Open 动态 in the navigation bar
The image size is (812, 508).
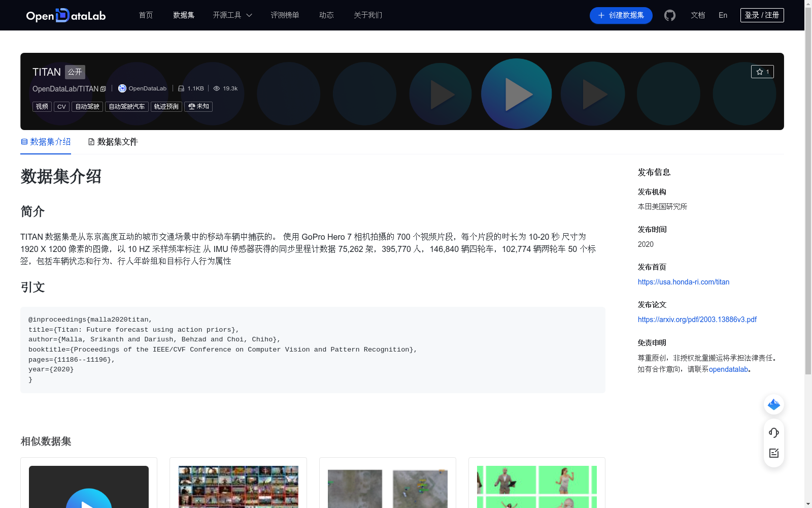tap(326, 15)
